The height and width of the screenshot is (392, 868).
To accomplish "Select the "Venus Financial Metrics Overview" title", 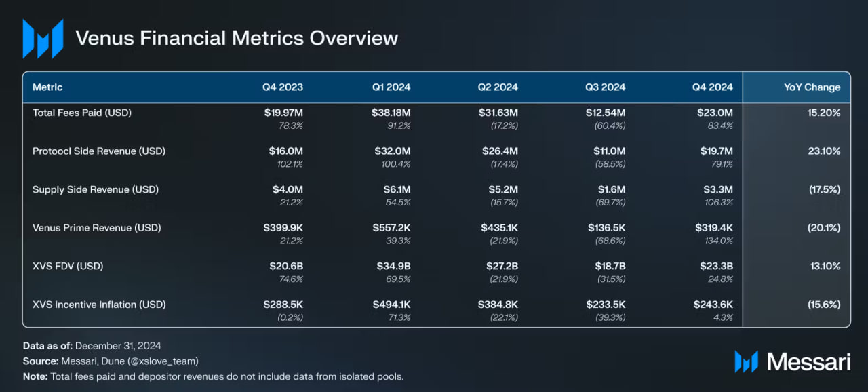I will click(x=237, y=38).
